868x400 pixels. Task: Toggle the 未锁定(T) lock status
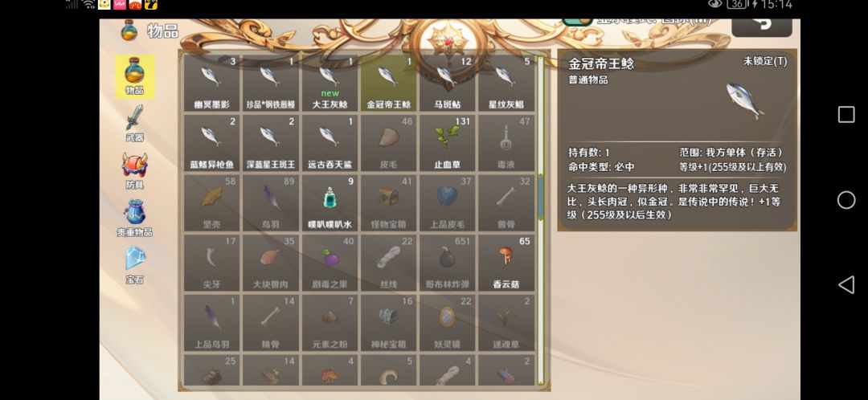[764, 61]
